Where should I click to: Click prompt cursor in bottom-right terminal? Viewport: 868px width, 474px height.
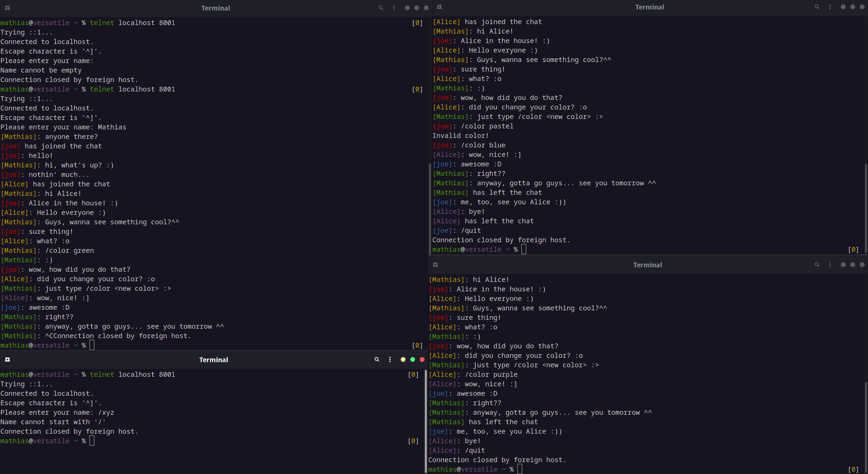click(x=520, y=469)
